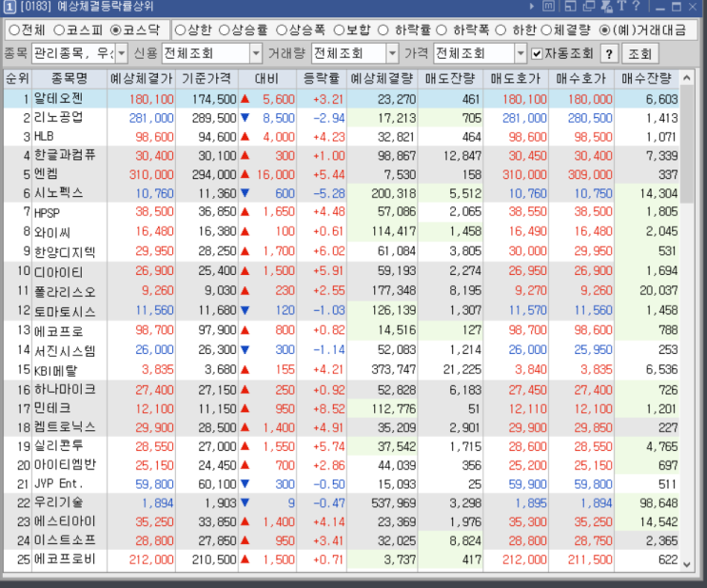Click the 조회 search button
The image size is (707, 588).
point(639,54)
